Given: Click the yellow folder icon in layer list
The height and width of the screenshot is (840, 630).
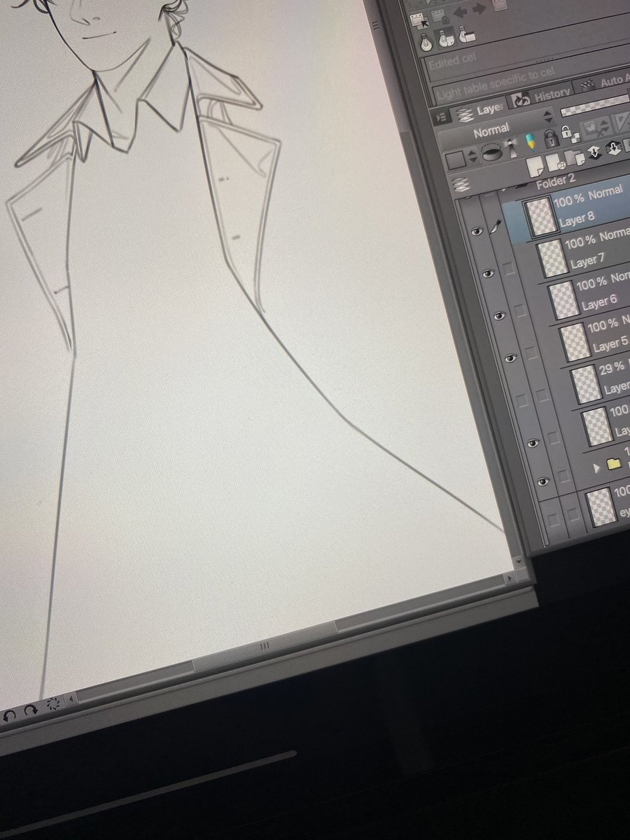Looking at the screenshot, I should tap(614, 463).
